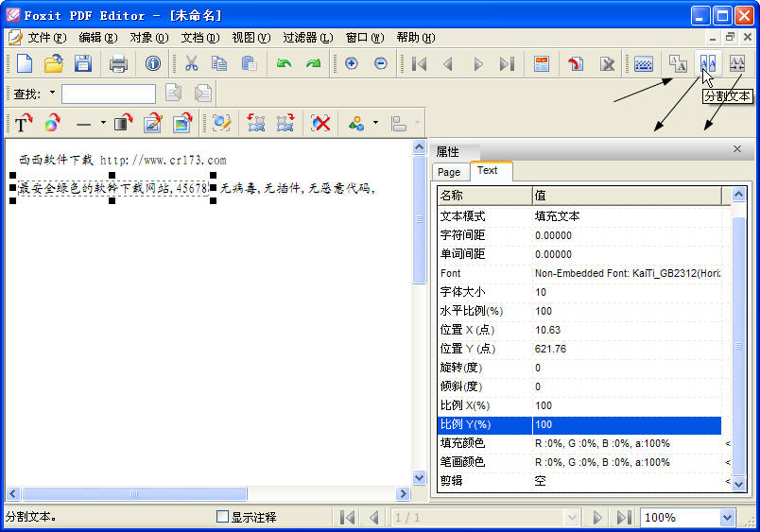Click the keyboard icon in the toolbar
The image size is (760, 532).
tap(644, 63)
